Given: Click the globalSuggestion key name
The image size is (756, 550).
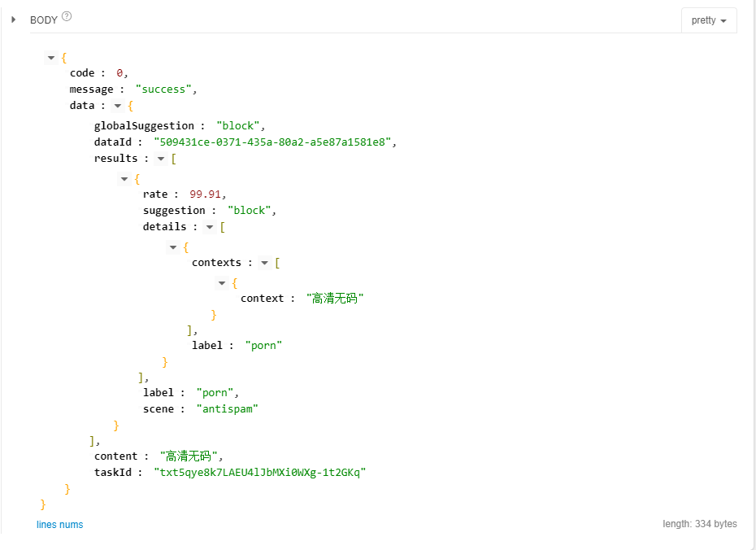Looking at the screenshot, I should (x=144, y=126).
